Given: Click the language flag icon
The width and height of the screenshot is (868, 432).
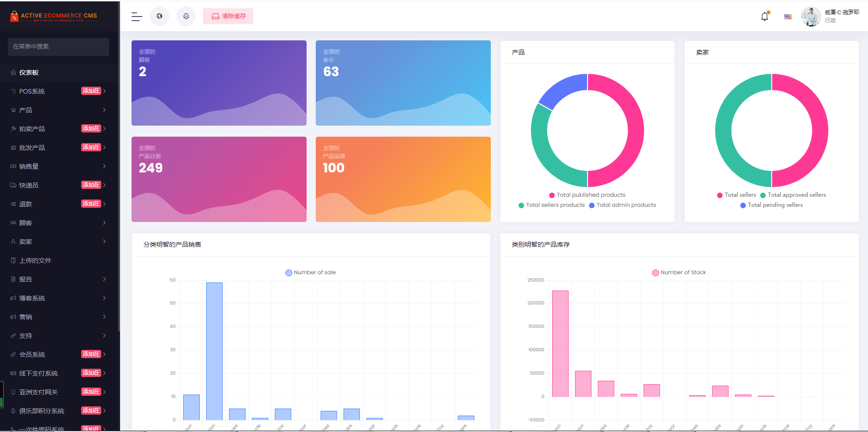Looking at the screenshot, I should [788, 17].
